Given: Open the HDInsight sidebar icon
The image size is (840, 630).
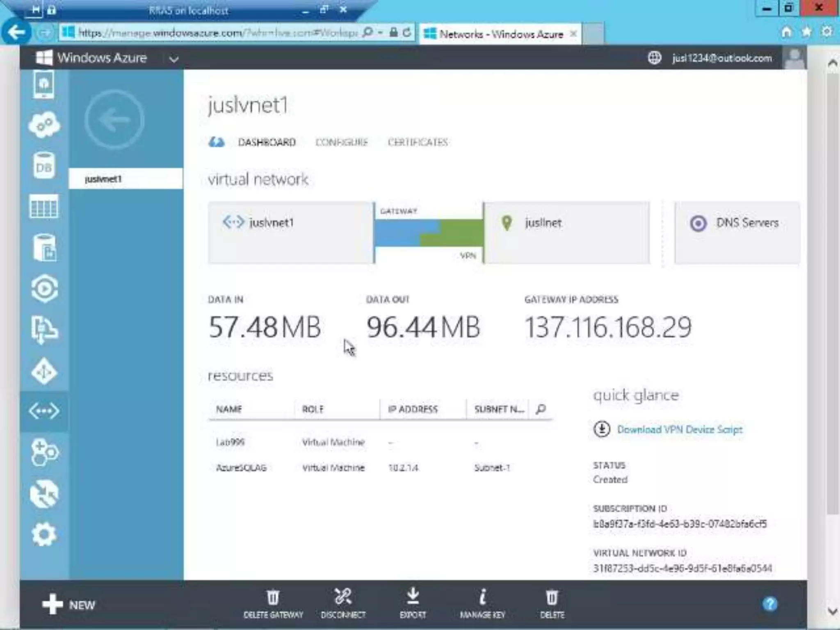Looking at the screenshot, I should click(44, 248).
